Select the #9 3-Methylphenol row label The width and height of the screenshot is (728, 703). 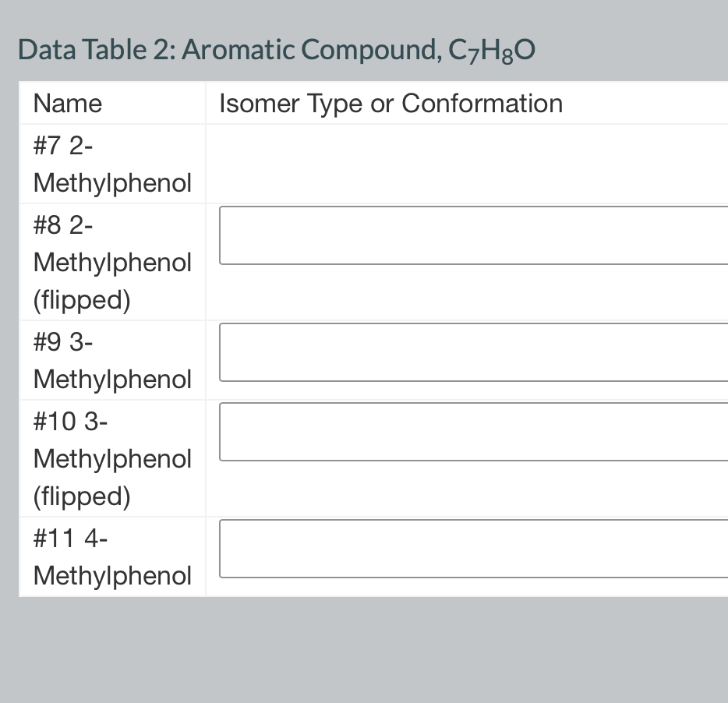[112, 360]
